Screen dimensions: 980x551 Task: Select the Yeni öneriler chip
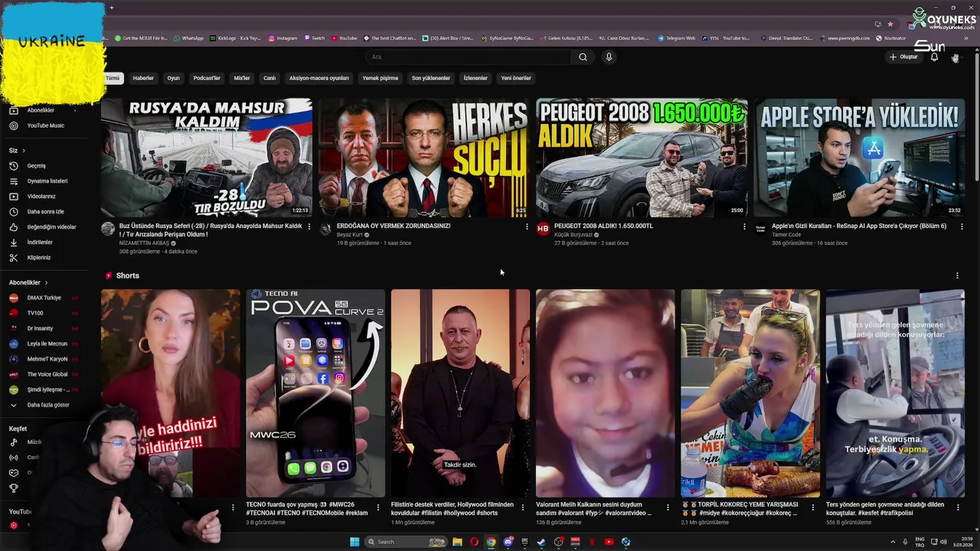click(516, 78)
